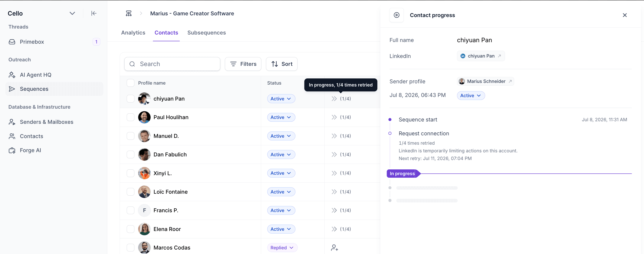Viewport: 644px width, 254px height.
Task: Click progress arrows in Elena Roor row
Action: coord(334,229)
